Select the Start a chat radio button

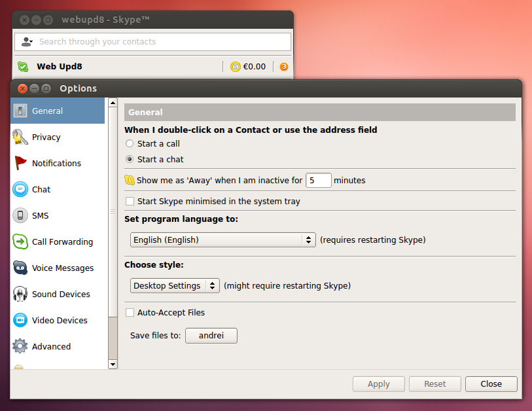point(130,159)
